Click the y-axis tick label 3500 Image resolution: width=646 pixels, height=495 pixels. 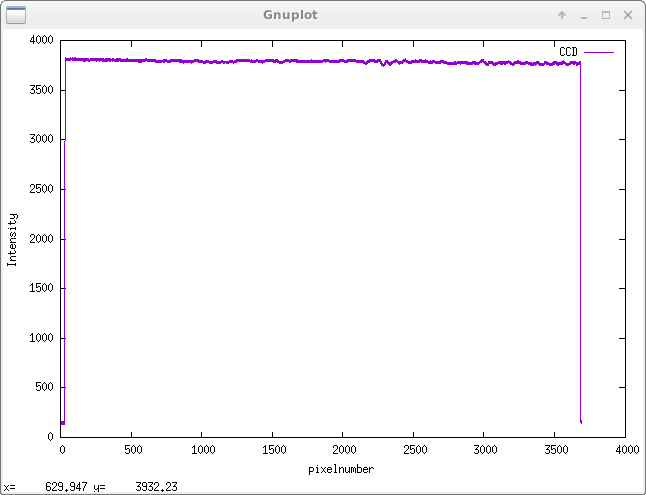click(41, 90)
